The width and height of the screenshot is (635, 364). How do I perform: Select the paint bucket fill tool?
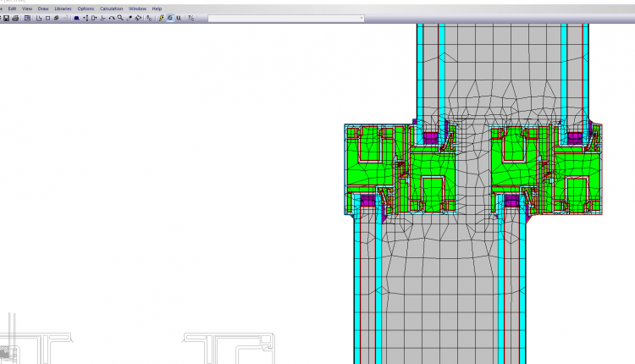pyautogui.click(x=138, y=18)
